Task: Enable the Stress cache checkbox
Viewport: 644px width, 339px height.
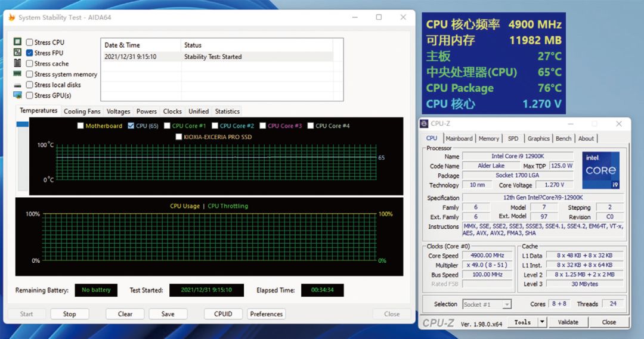Action: [x=30, y=64]
